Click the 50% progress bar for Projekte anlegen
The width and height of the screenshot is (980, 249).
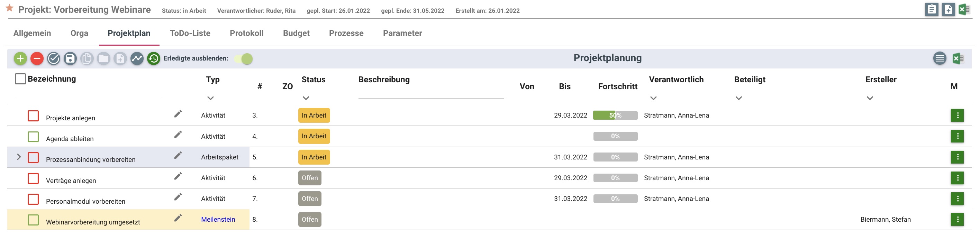[615, 115]
